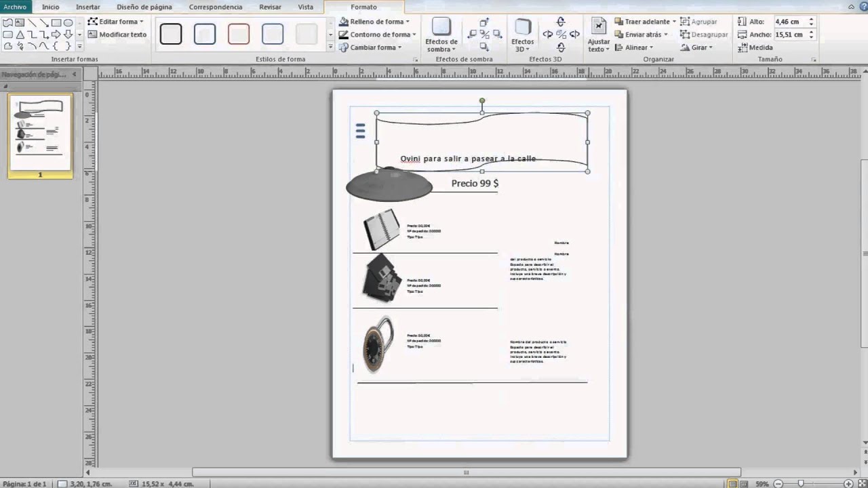Select the right block arrow shape

(x=56, y=35)
